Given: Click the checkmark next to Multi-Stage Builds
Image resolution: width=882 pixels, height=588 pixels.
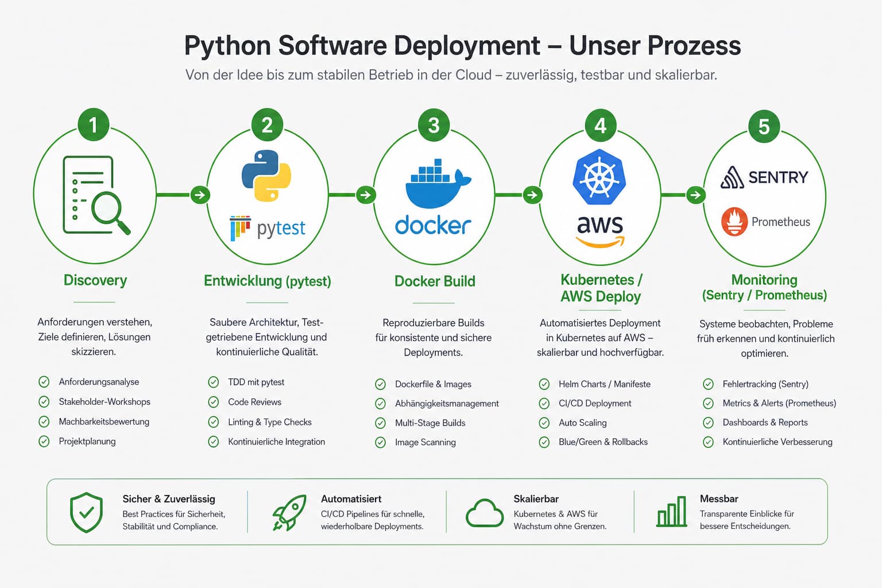Looking at the screenshot, I should (380, 423).
